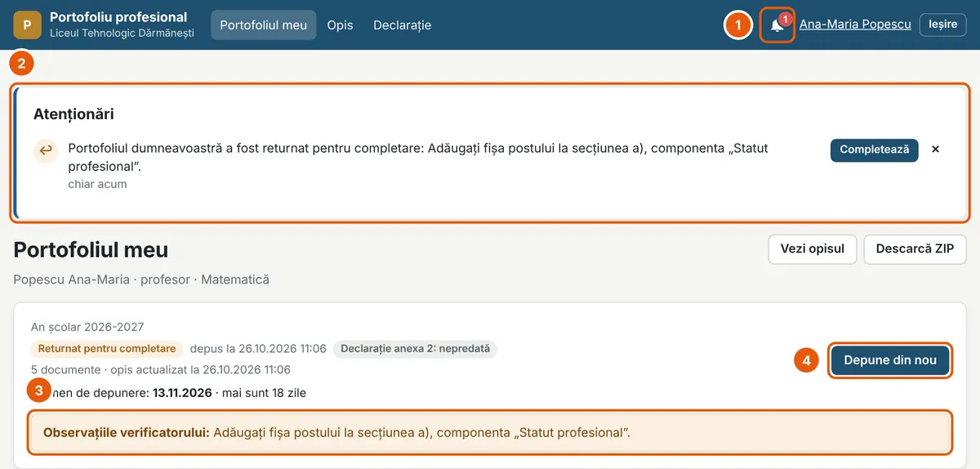Image resolution: width=980 pixels, height=469 pixels.
Task: Download the portfolio with Descarcă ZIP
Action: pyautogui.click(x=915, y=248)
